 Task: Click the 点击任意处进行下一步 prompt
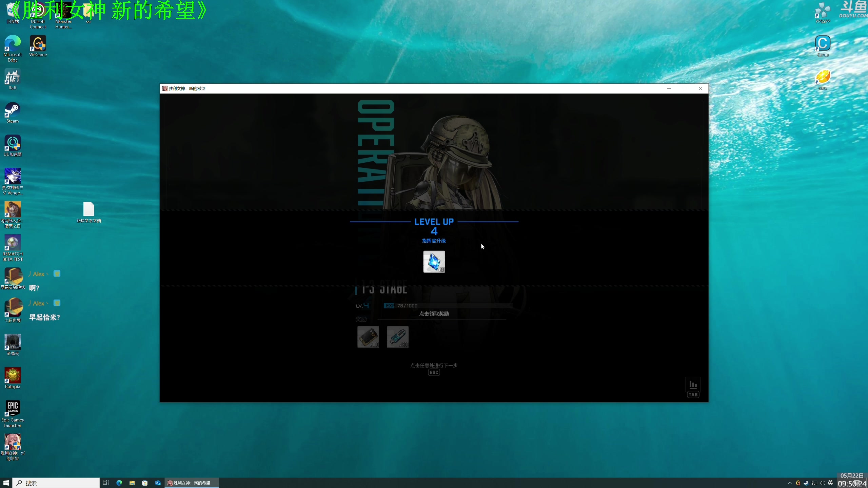(434, 365)
